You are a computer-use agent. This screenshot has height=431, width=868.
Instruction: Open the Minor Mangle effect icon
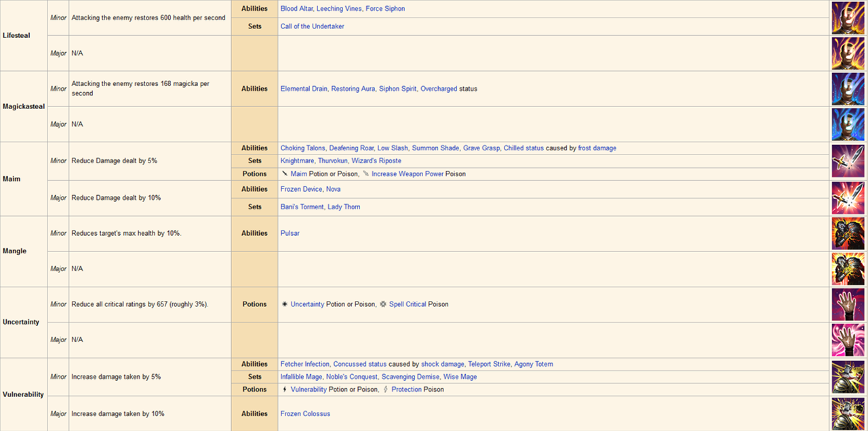[848, 234]
